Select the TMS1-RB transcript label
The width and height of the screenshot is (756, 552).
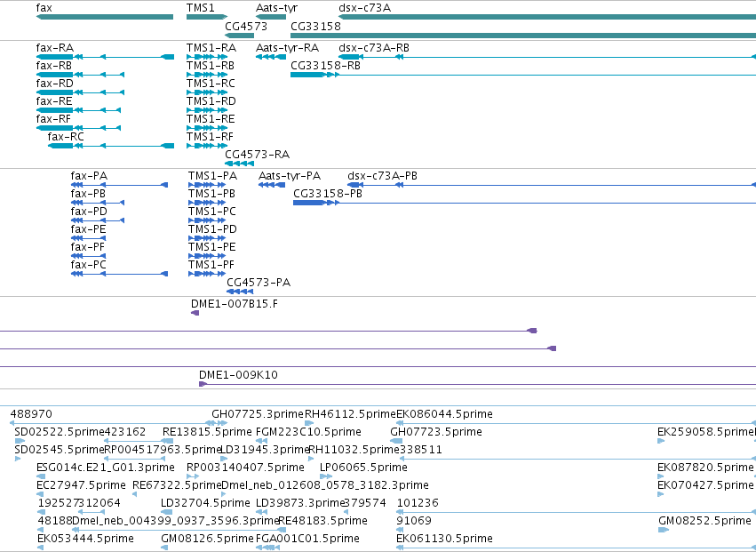211,66
